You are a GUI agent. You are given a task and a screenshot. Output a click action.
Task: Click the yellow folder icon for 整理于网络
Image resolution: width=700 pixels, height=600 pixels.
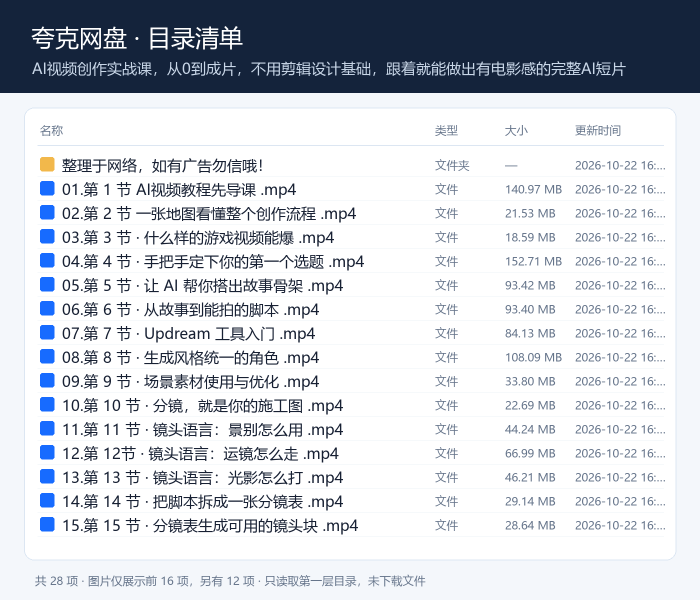[x=47, y=164]
